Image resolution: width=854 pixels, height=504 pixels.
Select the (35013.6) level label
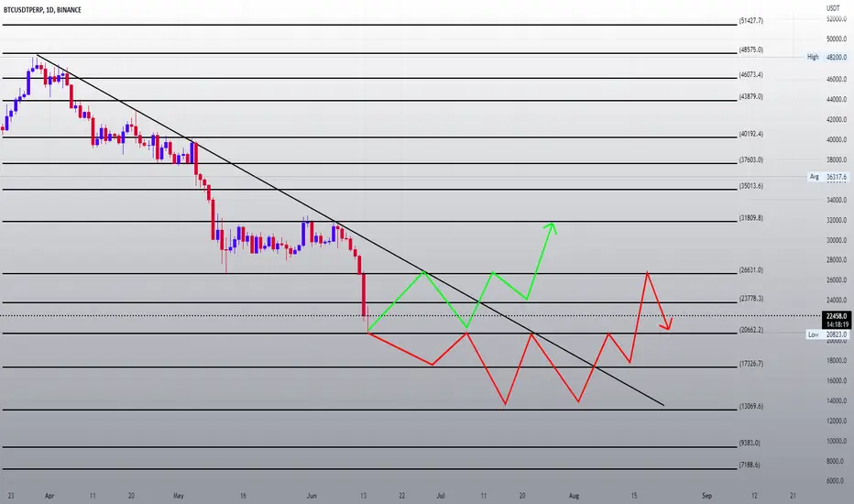(751, 186)
